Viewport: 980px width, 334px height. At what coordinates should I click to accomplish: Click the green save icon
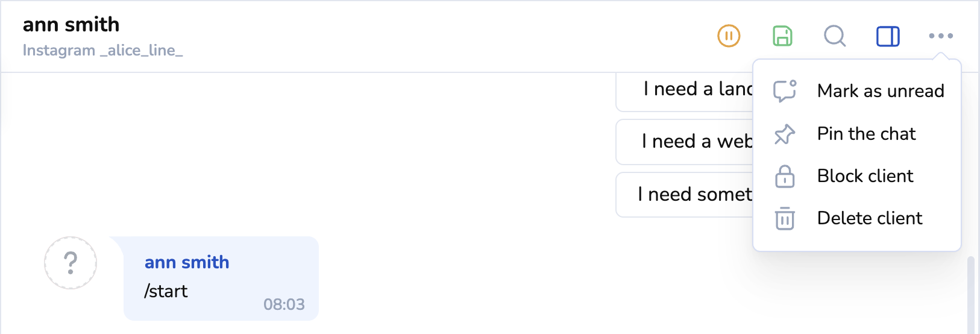pos(782,36)
